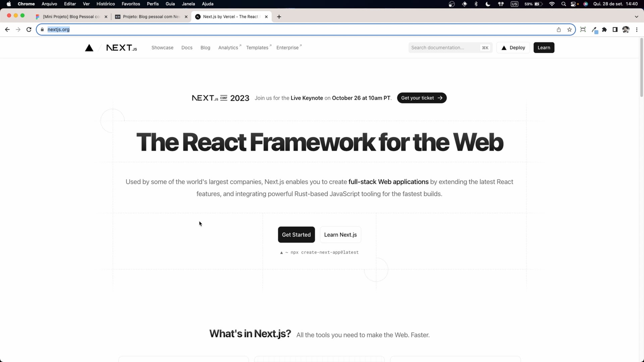
Task: Open the Docs navigation link
Action: [187, 48]
